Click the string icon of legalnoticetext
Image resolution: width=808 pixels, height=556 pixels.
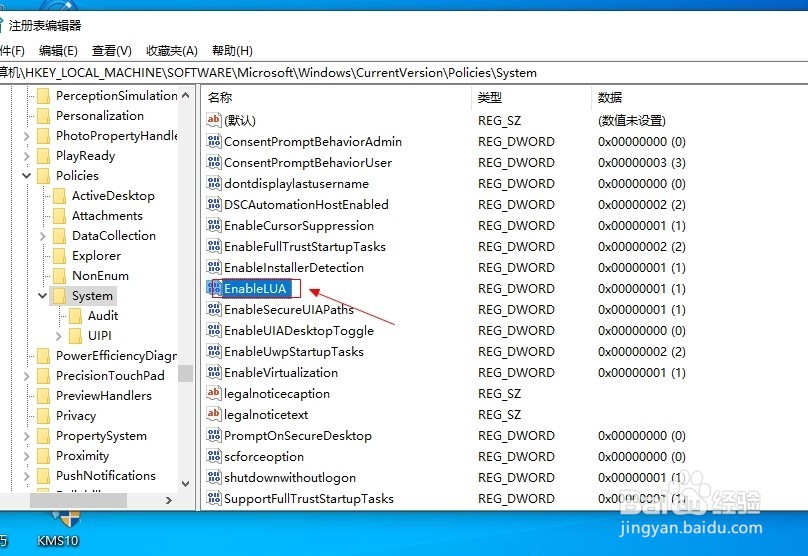pyautogui.click(x=214, y=414)
